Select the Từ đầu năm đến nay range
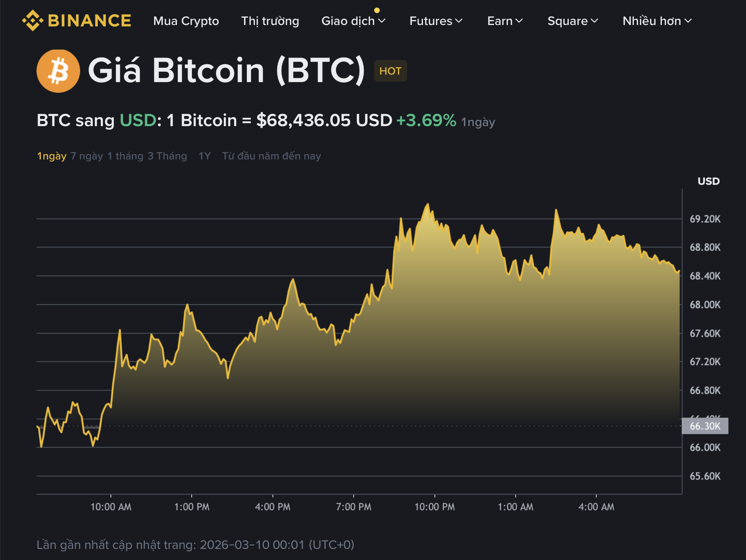 click(x=271, y=156)
